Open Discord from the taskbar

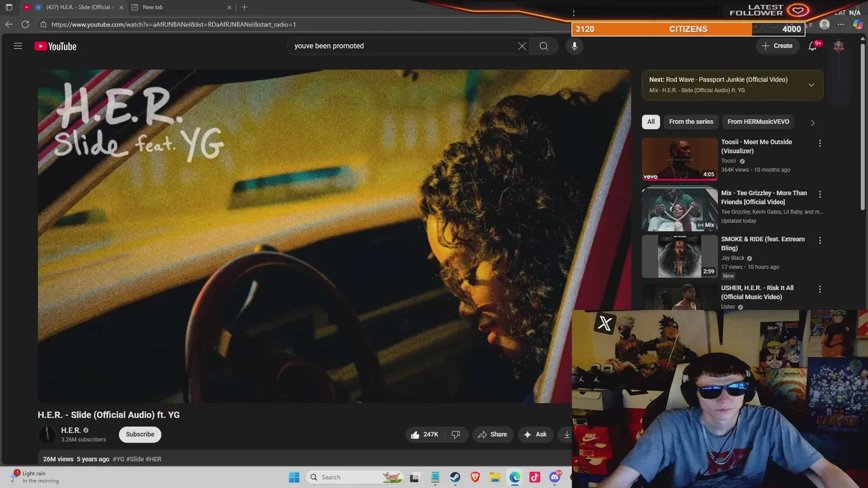pyautogui.click(x=555, y=477)
